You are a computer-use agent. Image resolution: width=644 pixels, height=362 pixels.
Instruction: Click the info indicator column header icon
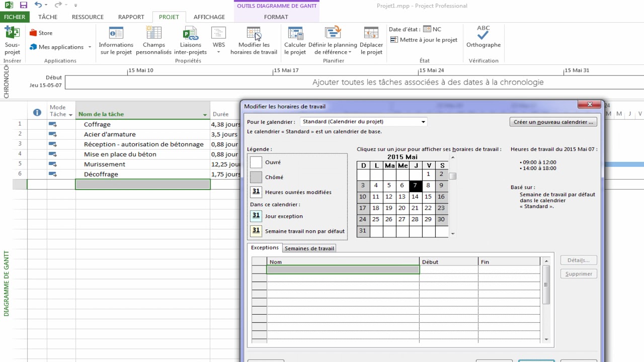click(x=37, y=113)
